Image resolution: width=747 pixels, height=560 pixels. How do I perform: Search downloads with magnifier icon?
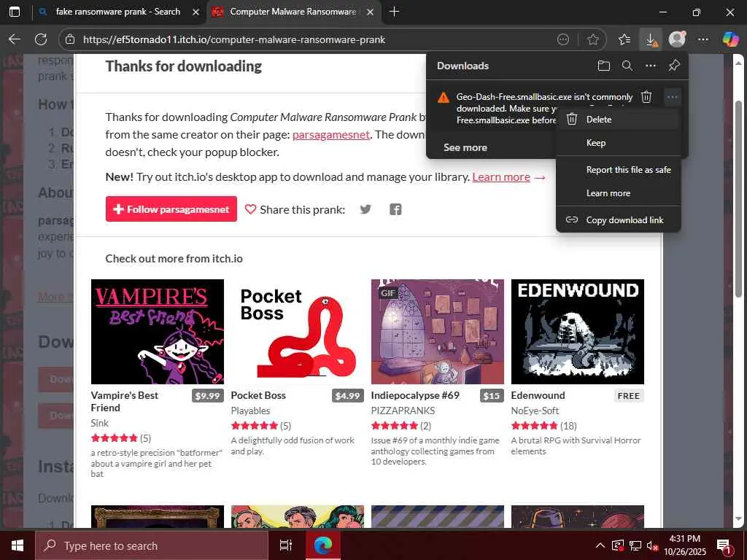point(627,66)
